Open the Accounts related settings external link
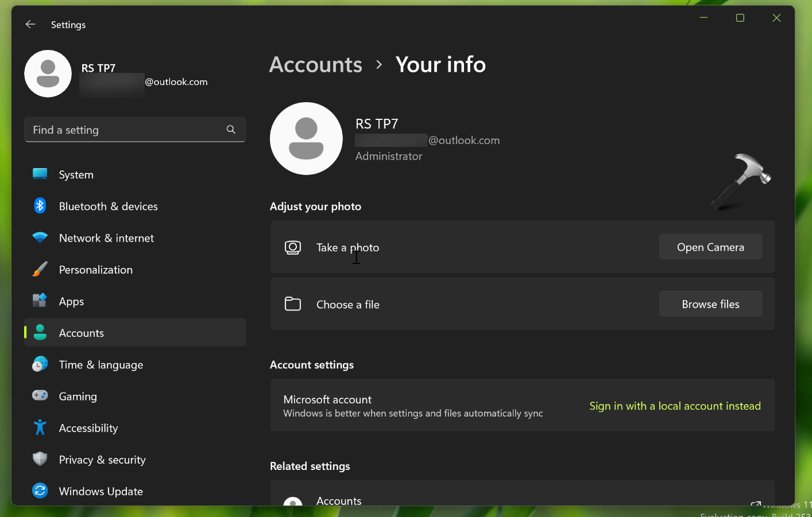The height and width of the screenshot is (517, 812). point(755,503)
